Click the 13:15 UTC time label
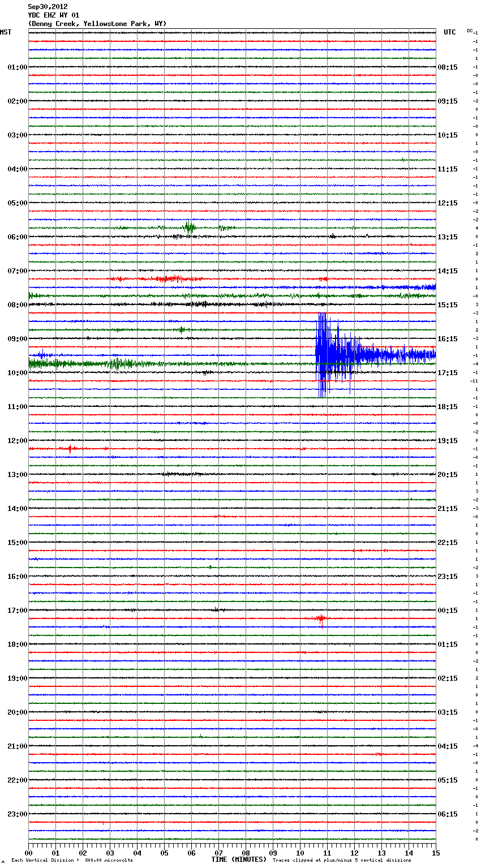This screenshot has width=481, height=868. point(448,237)
